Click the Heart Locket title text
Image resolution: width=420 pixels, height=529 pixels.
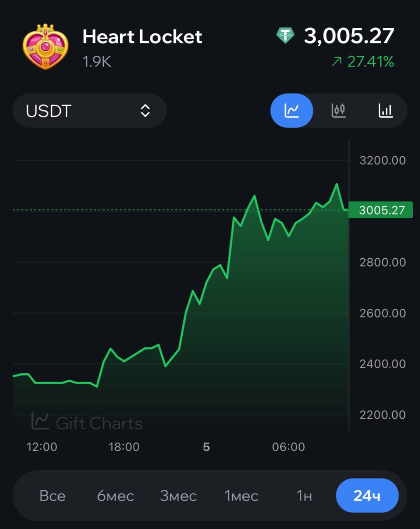(142, 37)
